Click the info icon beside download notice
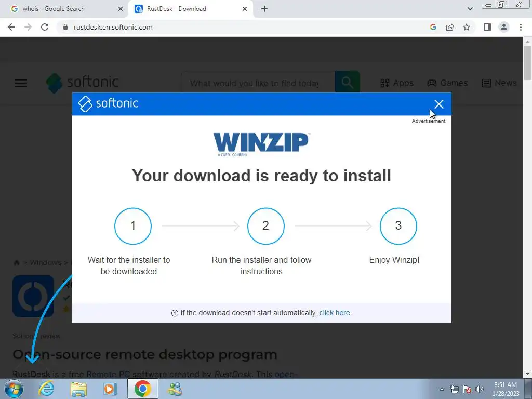The image size is (532, 399). tap(175, 313)
